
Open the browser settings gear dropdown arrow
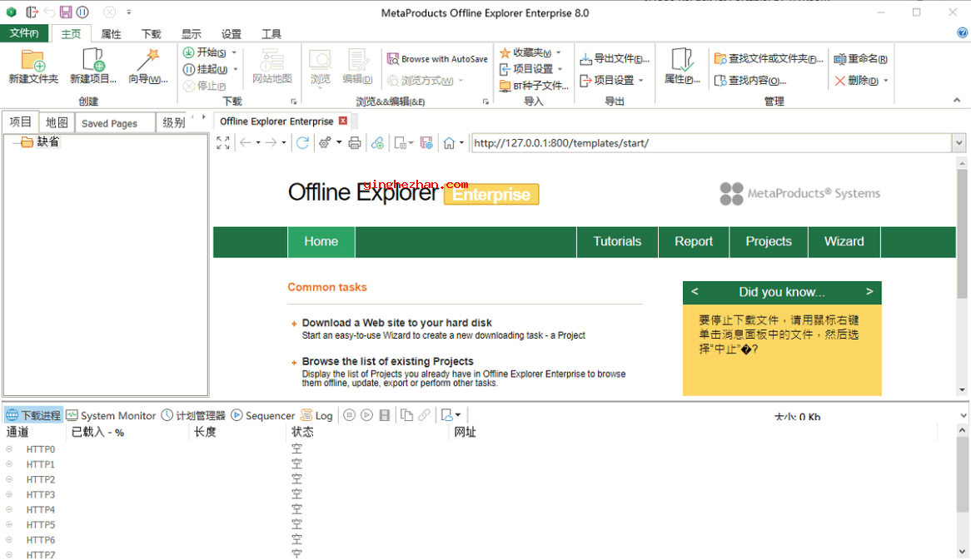coord(340,143)
